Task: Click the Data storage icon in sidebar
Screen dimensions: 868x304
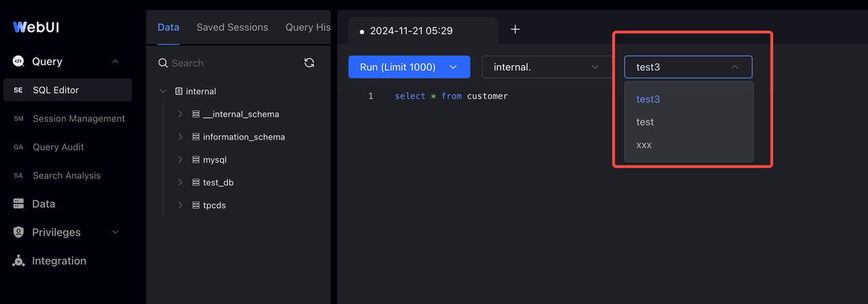Action: point(18,204)
